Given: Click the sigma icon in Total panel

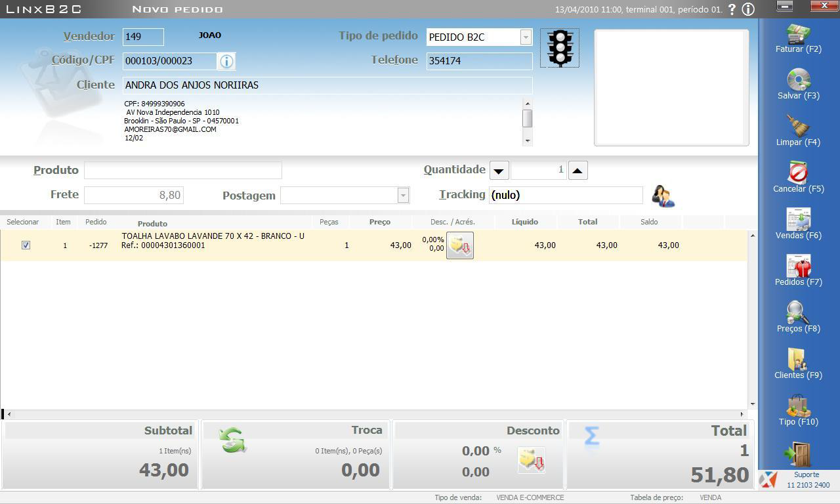Looking at the screenshot, I should click(x=591, y=436).
